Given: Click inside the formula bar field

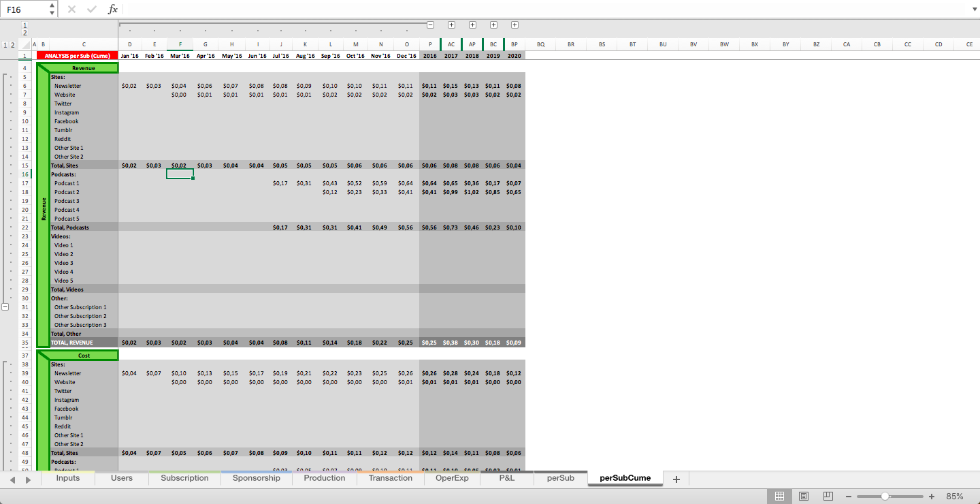Looking at the screenshot, I should click(x=544, y=10).
